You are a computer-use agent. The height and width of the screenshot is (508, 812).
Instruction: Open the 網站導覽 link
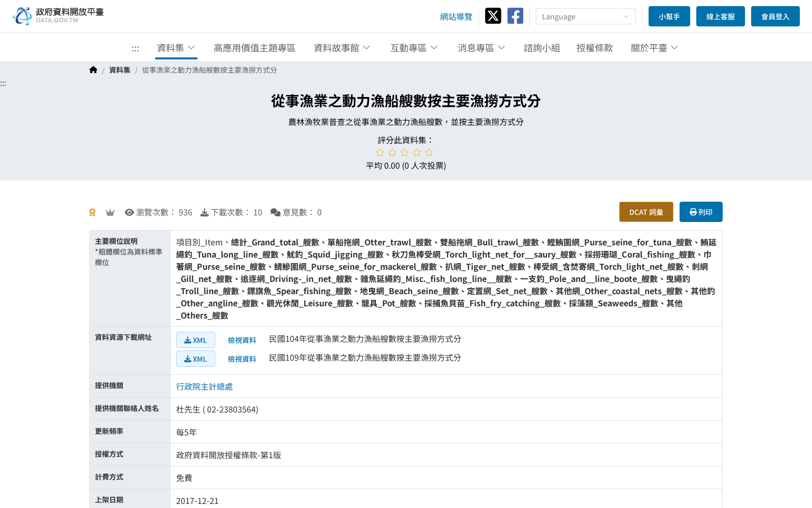[x=456, y=17]
